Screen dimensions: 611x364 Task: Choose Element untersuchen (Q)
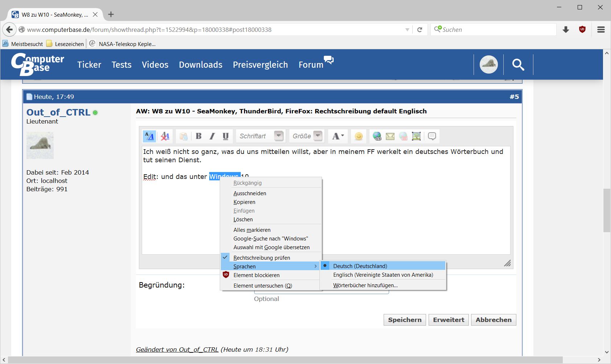pyautogui.click(x=271, y=285)
